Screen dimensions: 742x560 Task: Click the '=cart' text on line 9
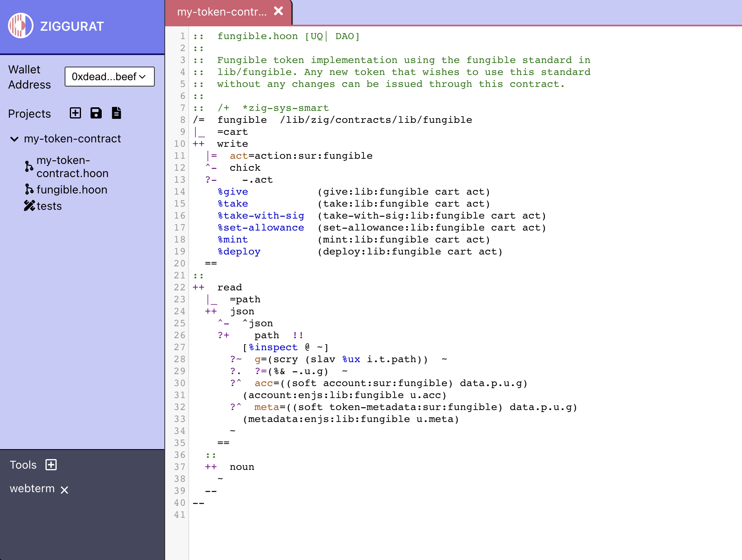tap(233, 132)
